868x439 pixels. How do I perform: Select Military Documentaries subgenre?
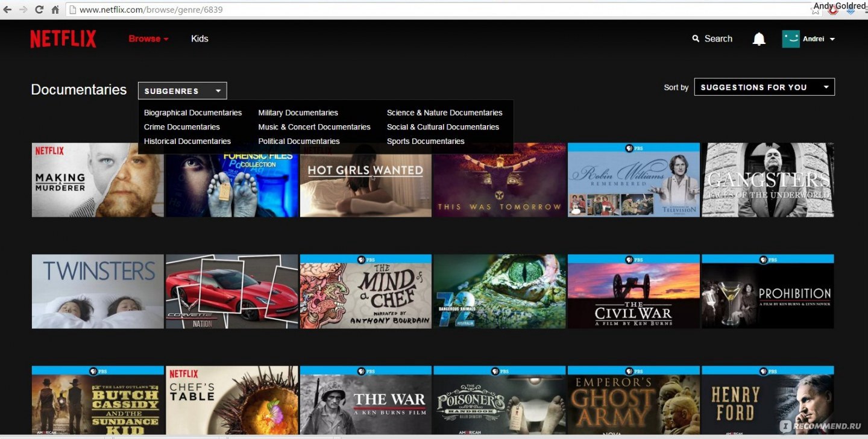(298, 113)
